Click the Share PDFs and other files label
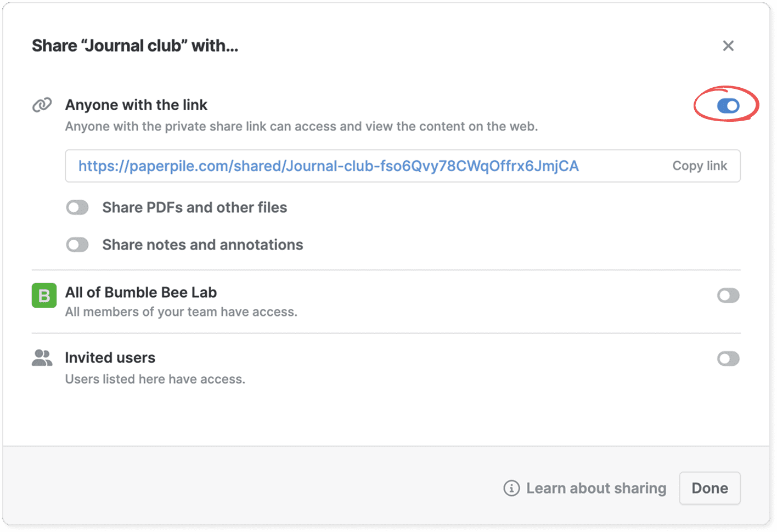 [x=194, y=207]
